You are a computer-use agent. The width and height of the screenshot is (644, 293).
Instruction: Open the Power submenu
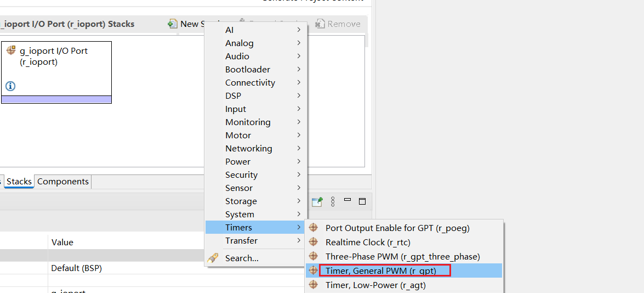tap(256, 161)
